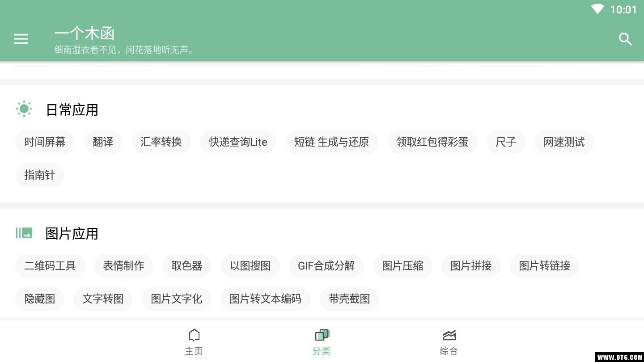The image size is (644, 362).
Task: Tap the picture icon beside 图片应用
Action: [x=24, y=233]
